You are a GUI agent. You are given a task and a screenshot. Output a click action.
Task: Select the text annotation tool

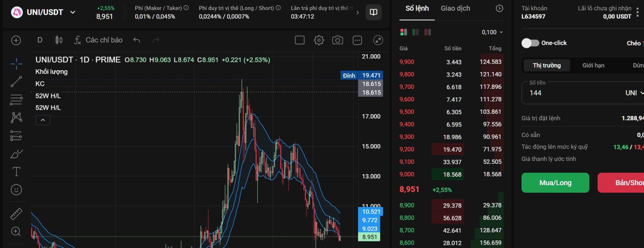[x=16, y=172]
